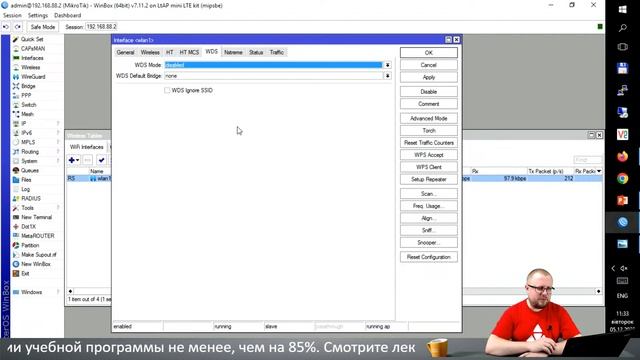Open Log in sidebar
This screenshot has height=360, width=640.
click(x=25, y=189)
